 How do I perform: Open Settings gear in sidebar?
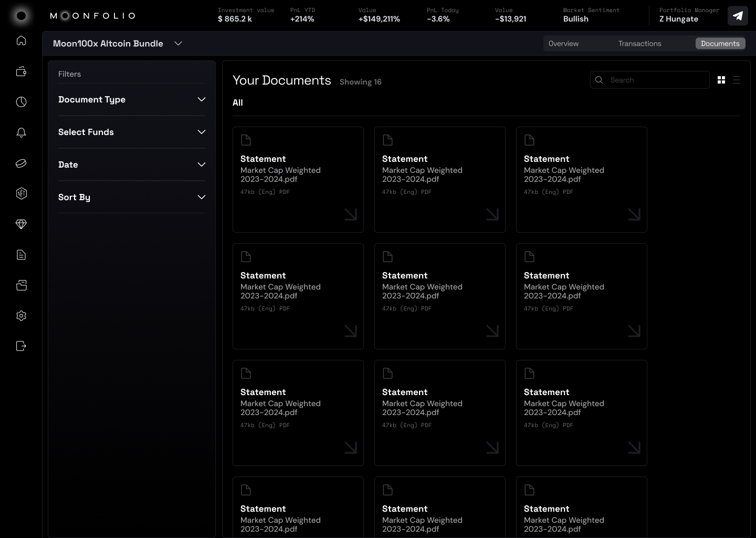click(x=21, y=316)
